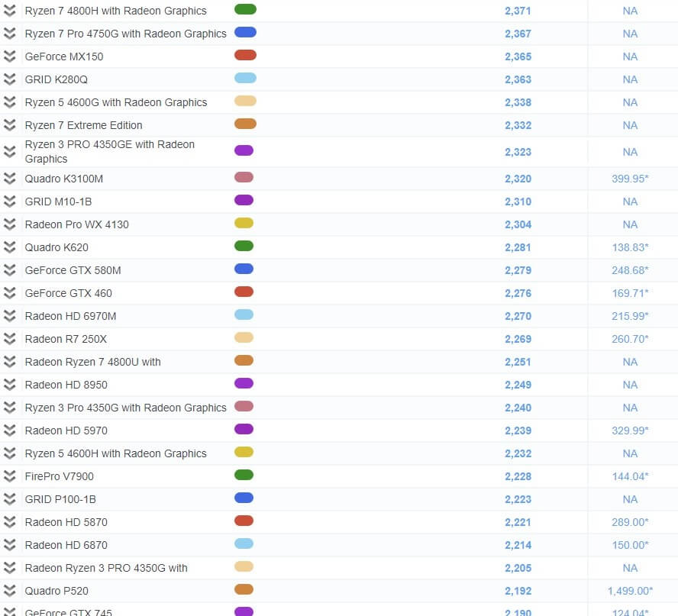Expand the Quadro P520 row chevron
Viewport: 678px width, 616px height.
tap(9, 591)
